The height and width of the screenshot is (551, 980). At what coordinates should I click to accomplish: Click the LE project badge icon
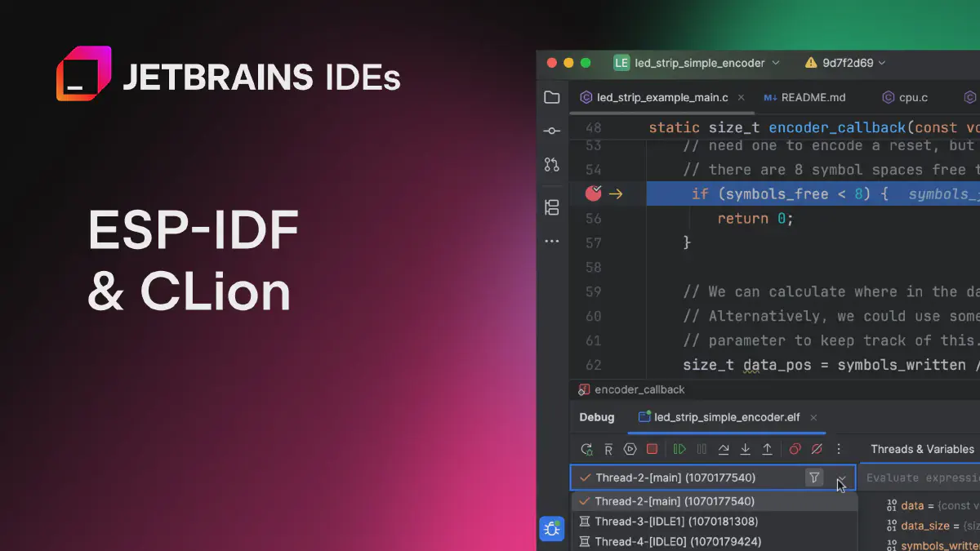pos(621,63)
